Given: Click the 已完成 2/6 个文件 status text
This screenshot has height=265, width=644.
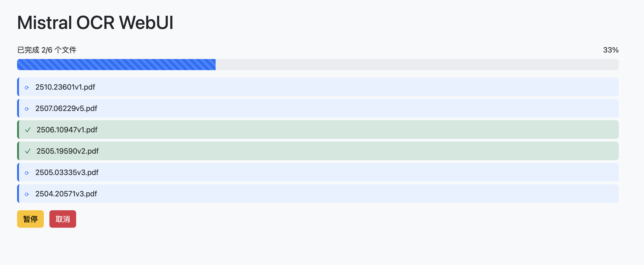Looking at the screenshot, I should tap(47, 50).
